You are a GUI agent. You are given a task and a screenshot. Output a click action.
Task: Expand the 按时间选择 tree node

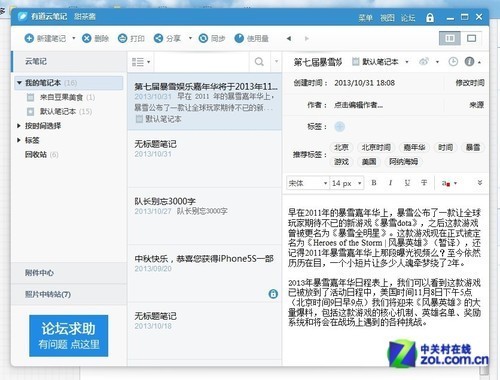pos(19,126)
